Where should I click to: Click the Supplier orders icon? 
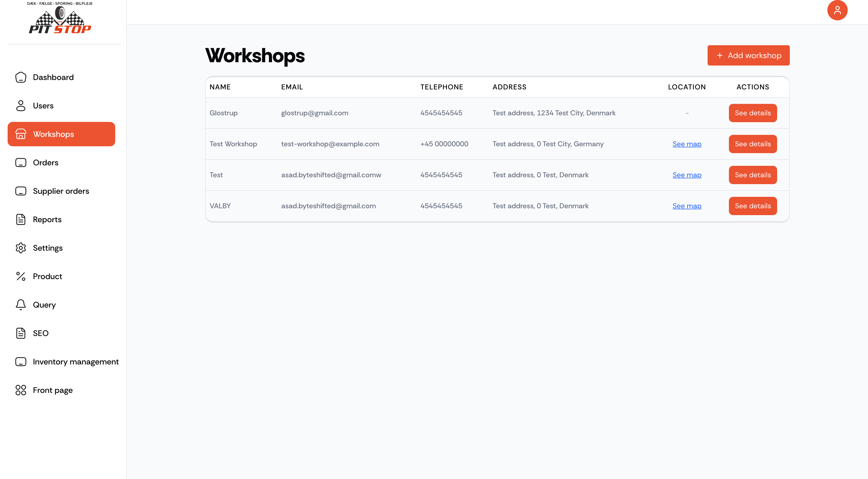tap(21, 191)
